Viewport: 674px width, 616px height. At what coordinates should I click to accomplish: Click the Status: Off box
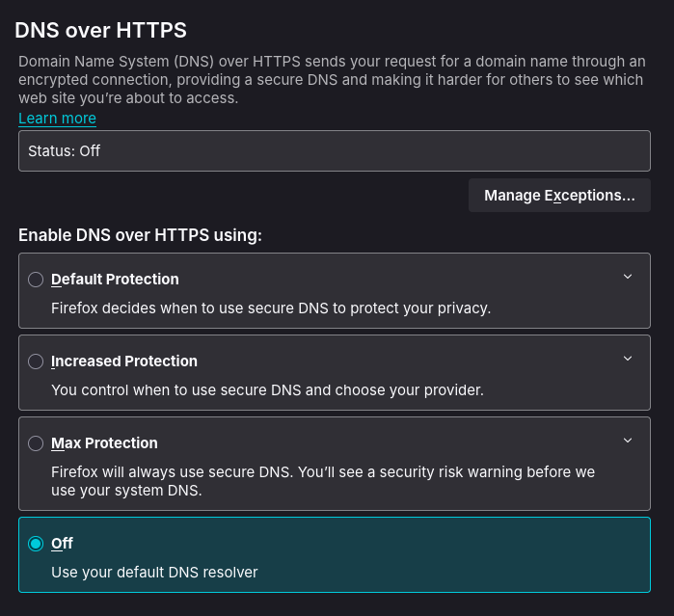point(335,151)
